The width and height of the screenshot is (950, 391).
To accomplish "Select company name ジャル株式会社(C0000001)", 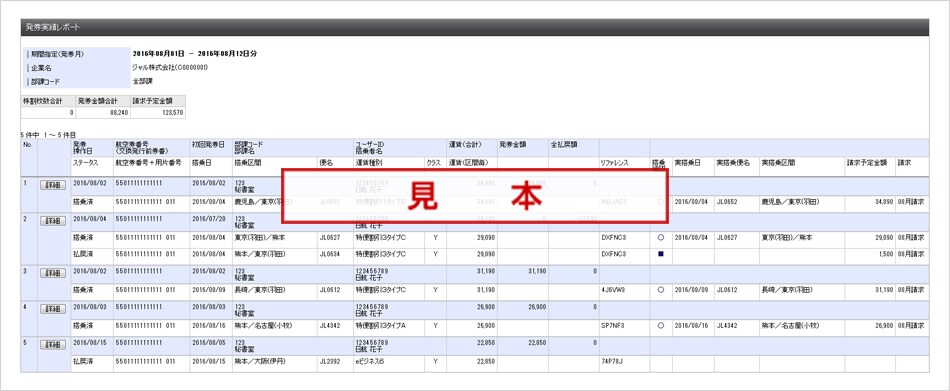I will point(170,67).
